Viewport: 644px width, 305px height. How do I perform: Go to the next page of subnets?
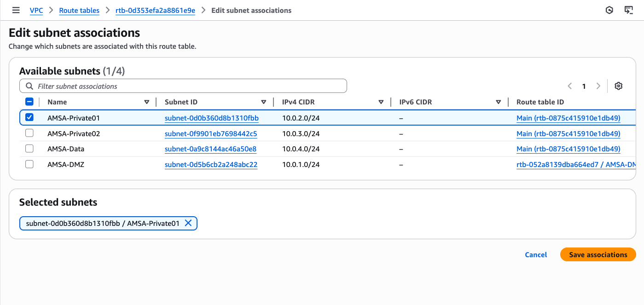tap(598, 86)
